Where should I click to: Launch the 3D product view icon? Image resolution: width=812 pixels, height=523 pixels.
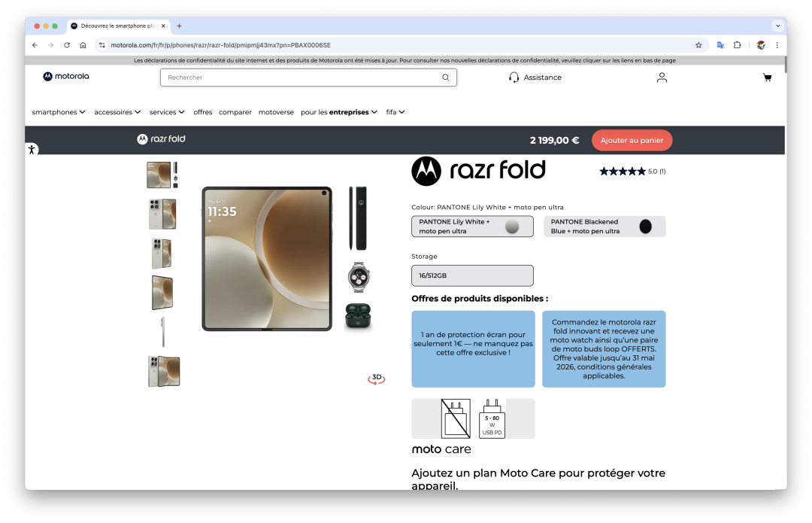click(x=377, y=379)
